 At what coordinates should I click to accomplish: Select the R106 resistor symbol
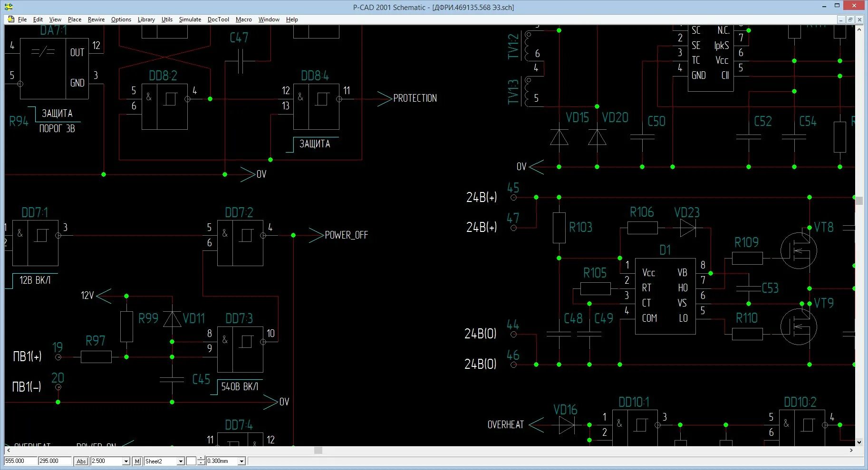[642, 228]
